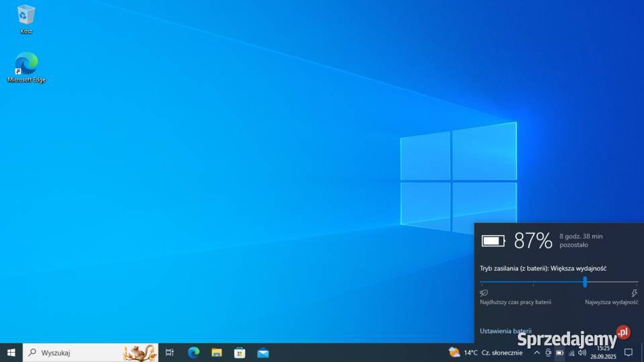
Task: Click the best battery life leaf icon
Action: (484, 293)
